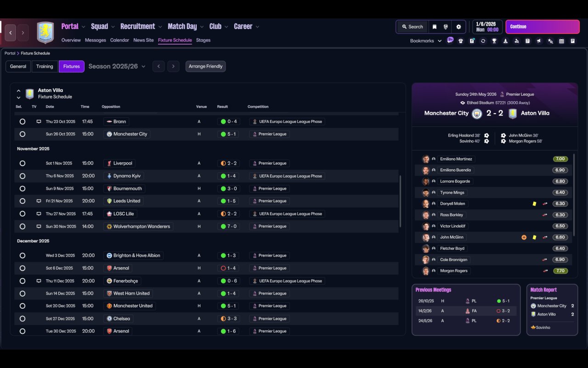Screen dimensions: 588x368
Task: Select the LOSC Lille fixture radio button
Action: (23, 214)
